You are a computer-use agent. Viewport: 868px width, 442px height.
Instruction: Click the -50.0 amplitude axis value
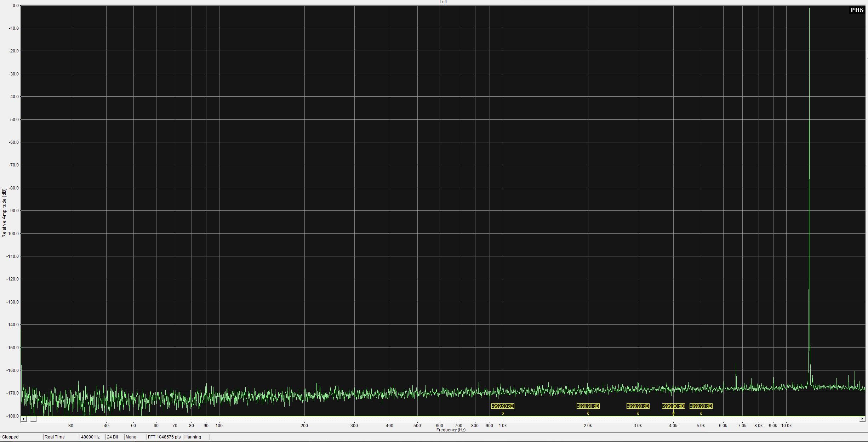[14, 119]
